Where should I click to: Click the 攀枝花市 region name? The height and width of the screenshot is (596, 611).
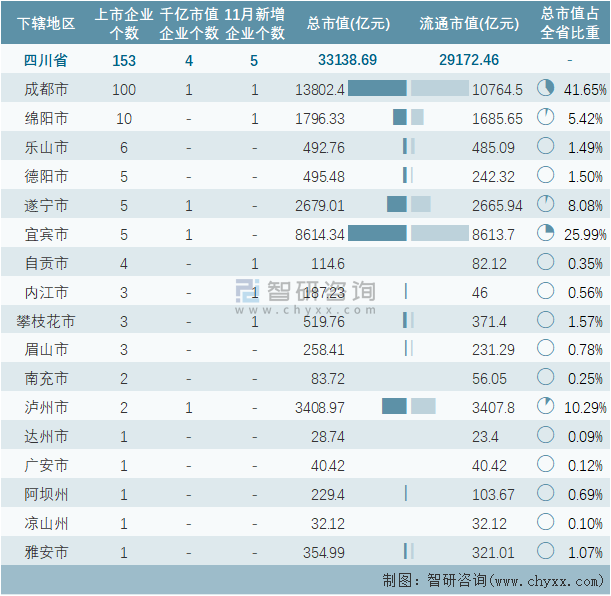tap(46, 321)
